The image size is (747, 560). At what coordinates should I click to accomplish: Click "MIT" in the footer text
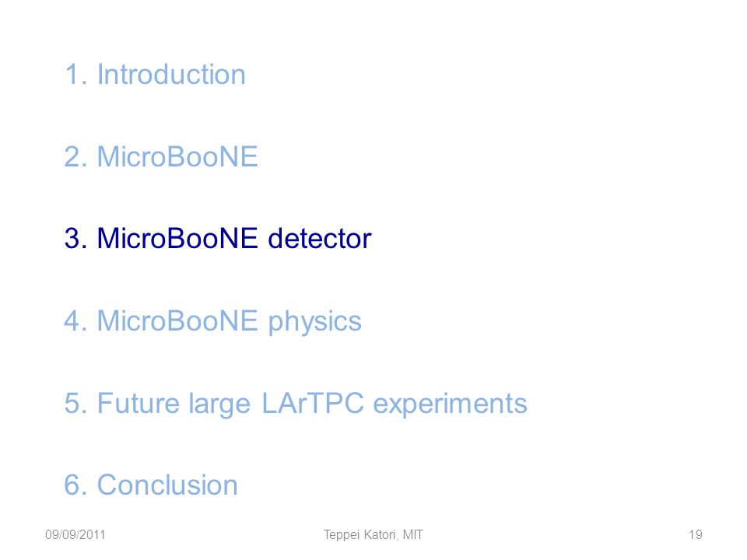pos(413,535)
